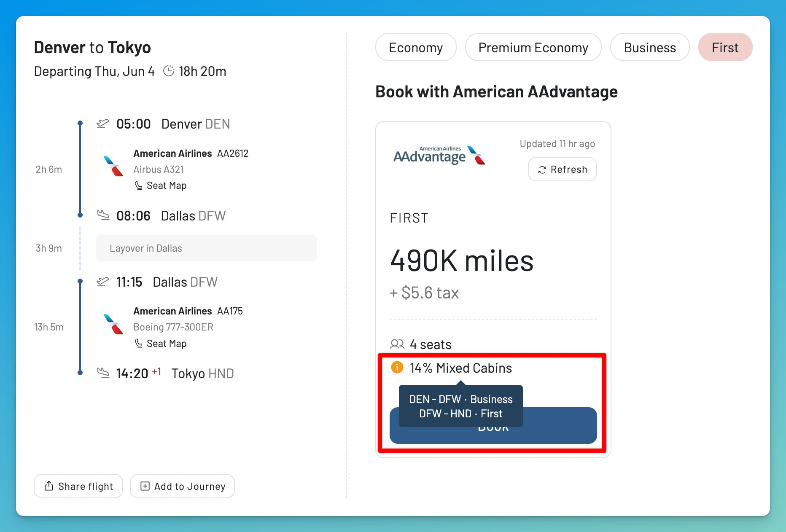
Task: Click the American Airlines logo for AA175
Action: [x=113, y=324]
